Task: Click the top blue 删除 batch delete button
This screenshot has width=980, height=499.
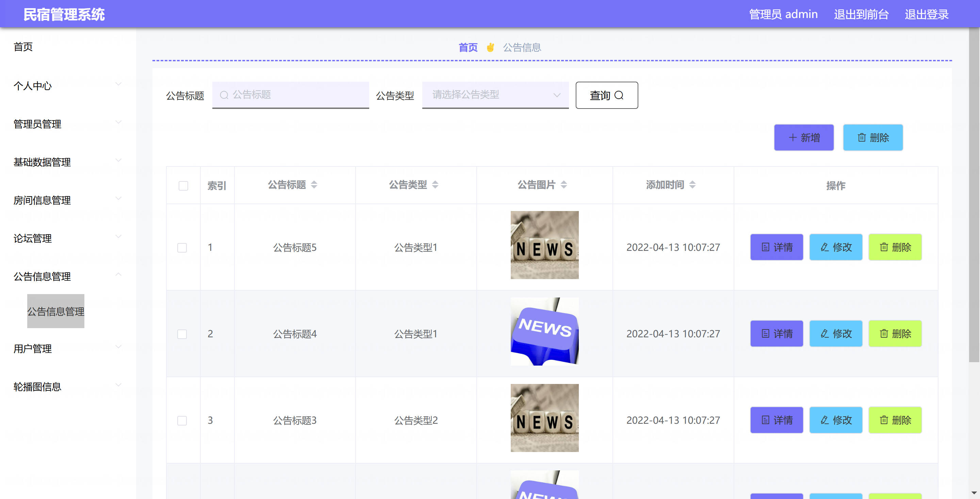Action: (873, 138)
